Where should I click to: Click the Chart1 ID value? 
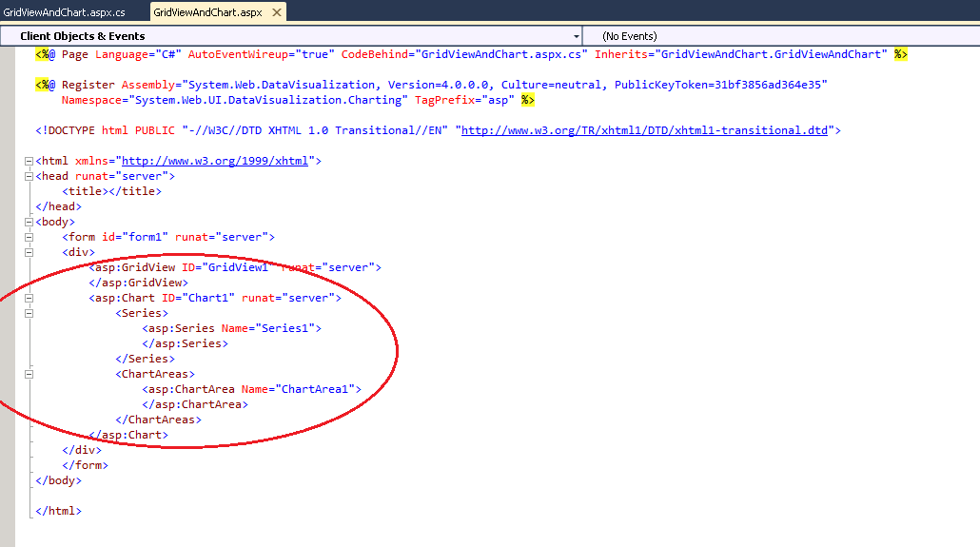pyautogui.click(x=208, y=298)
